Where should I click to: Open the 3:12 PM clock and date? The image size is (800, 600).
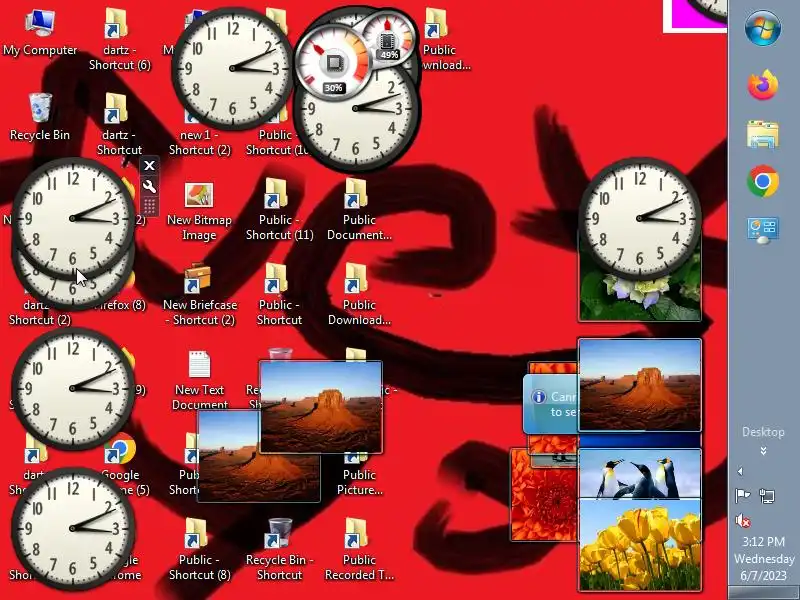point(763,558)
